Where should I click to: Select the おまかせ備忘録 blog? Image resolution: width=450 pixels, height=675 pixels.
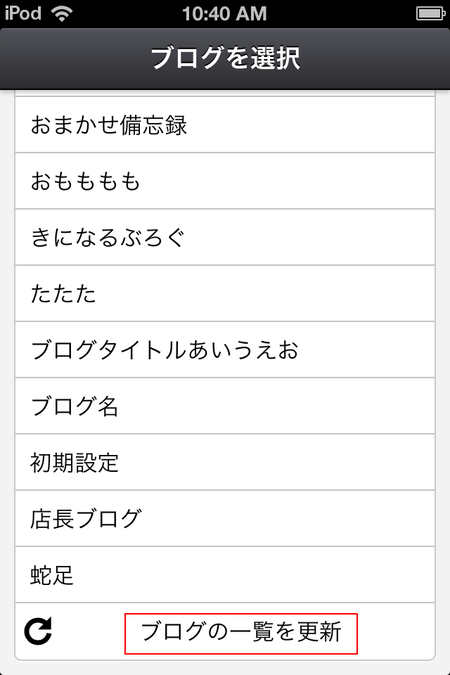click(225, 124)
